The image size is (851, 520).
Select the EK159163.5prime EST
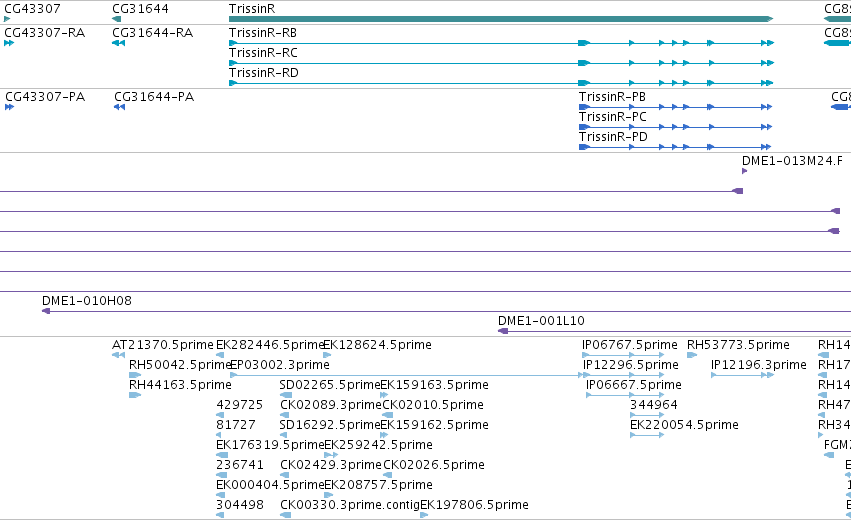[435, 385]
